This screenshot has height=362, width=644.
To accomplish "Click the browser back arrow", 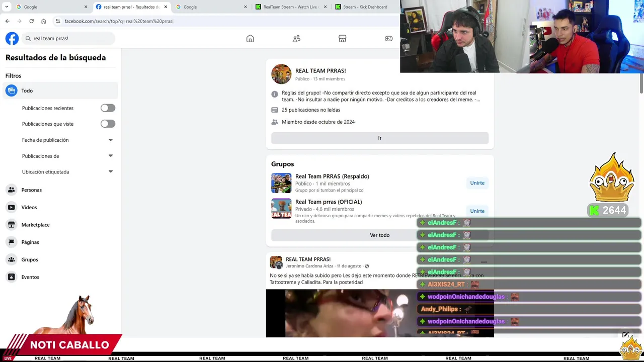I will click(7, 21).
